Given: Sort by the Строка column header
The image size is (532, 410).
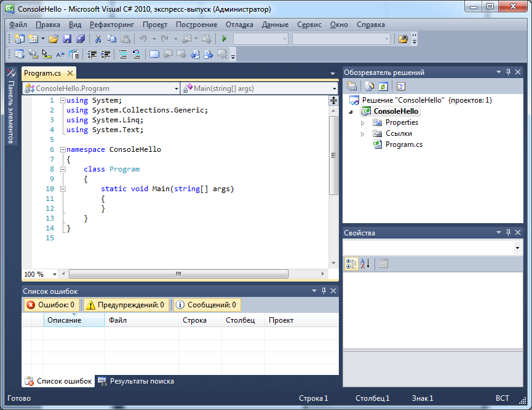Looking at the screenshot, I should tap(200, 320).
